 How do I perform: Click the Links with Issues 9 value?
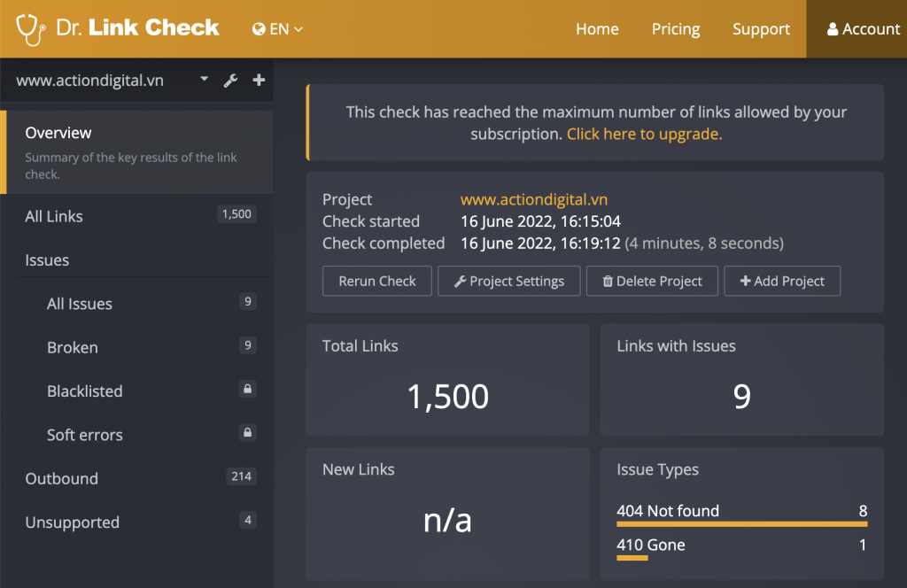click(741, 397)
